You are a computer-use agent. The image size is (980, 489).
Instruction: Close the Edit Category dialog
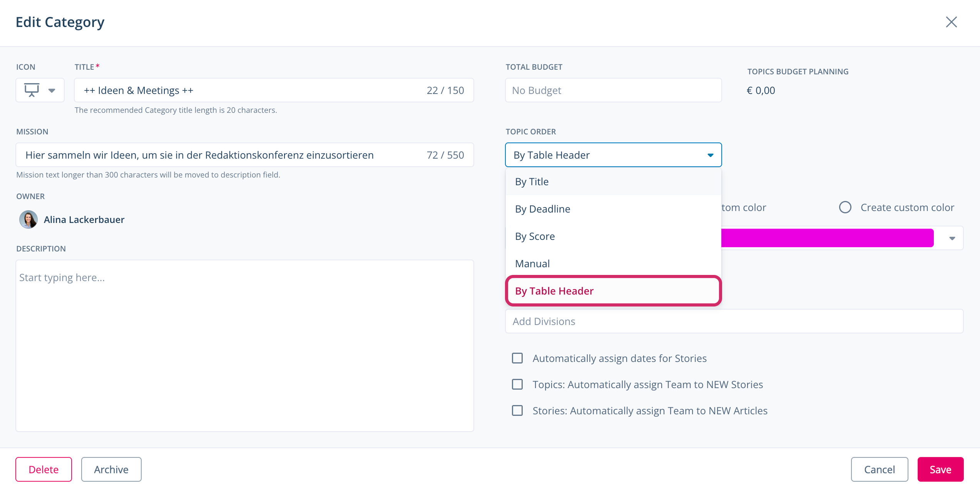point(951,22)
